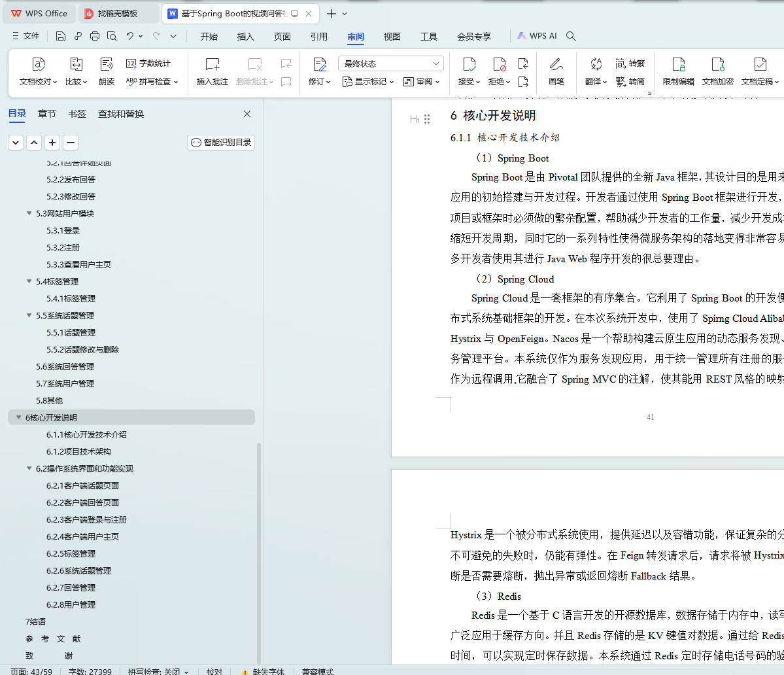Expand the 显示标记 dropdown
The image size is (784, 675).
369,82
